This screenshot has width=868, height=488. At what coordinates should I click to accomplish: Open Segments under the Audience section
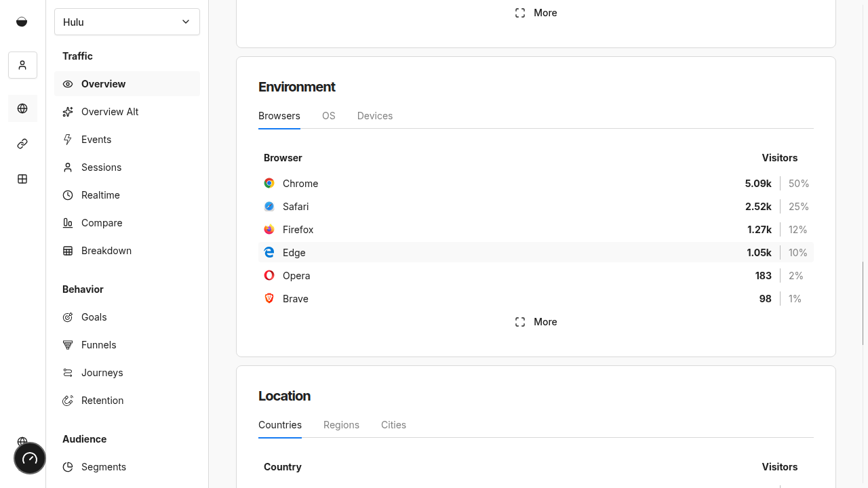(x=103, y=467)
